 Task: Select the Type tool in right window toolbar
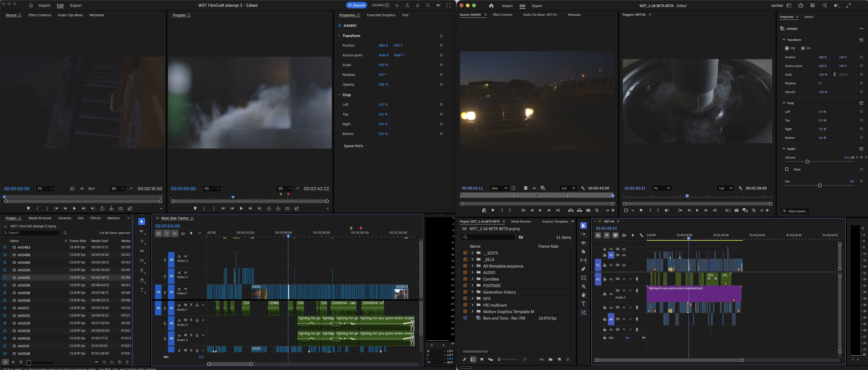coord(583,304)
